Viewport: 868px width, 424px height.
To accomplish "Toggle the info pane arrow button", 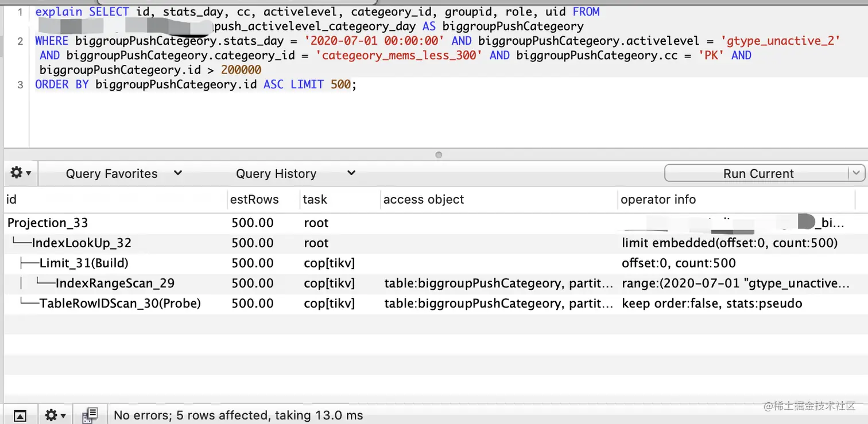I will coord(20,415).
